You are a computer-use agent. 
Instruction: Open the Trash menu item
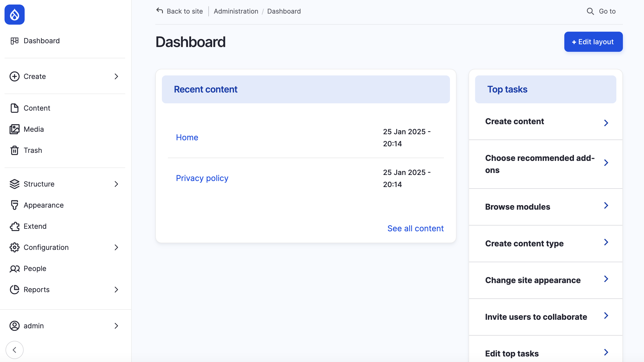tap(65, 150)
